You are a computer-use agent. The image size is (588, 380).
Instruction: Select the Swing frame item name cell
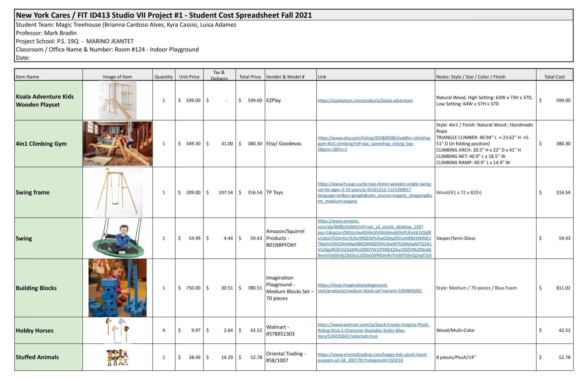(48, 192)
